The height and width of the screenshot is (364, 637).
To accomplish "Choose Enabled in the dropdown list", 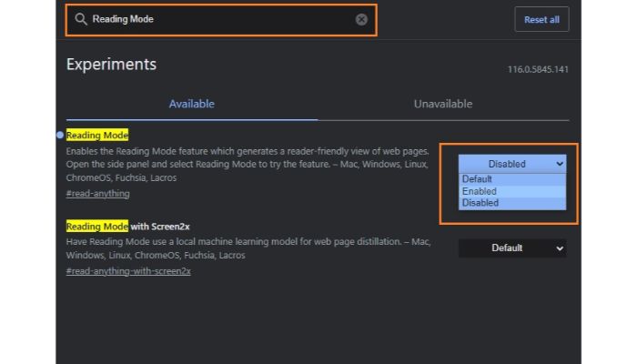I will [512, 191].
